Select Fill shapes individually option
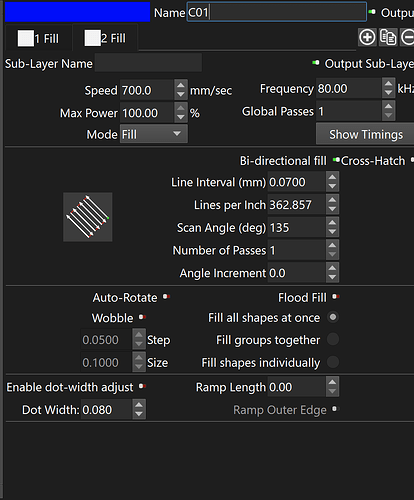 coord(333,362)
